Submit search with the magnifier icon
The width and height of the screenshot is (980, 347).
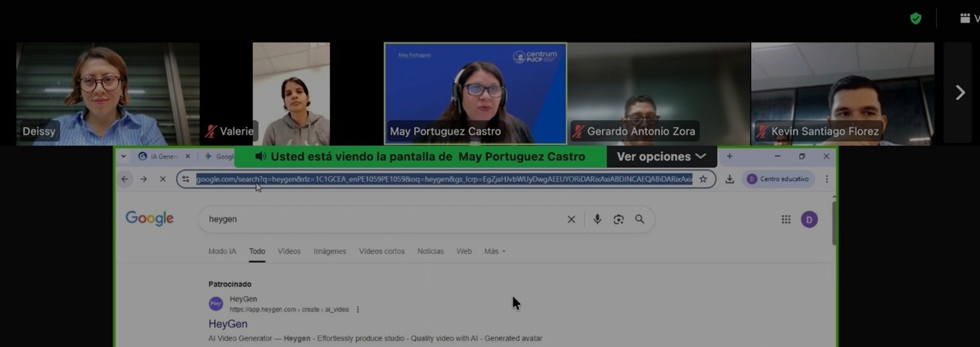[x=640, y=219]
